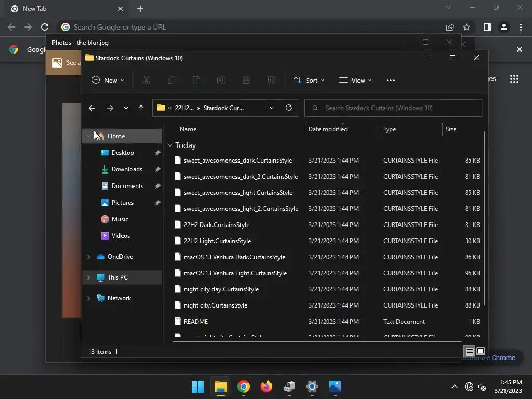Open Windows Start menu
The width and height of the screenshot is (532, 399).
(197, 387)
